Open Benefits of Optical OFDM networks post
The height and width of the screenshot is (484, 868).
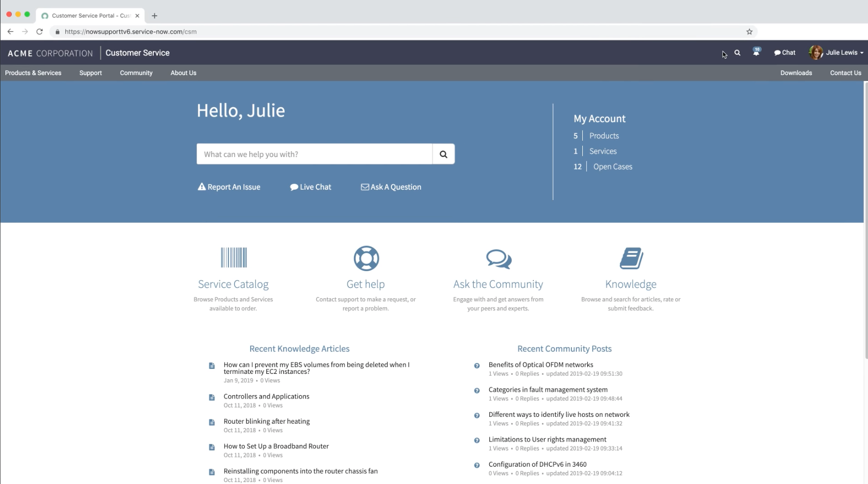click(541, 364)
